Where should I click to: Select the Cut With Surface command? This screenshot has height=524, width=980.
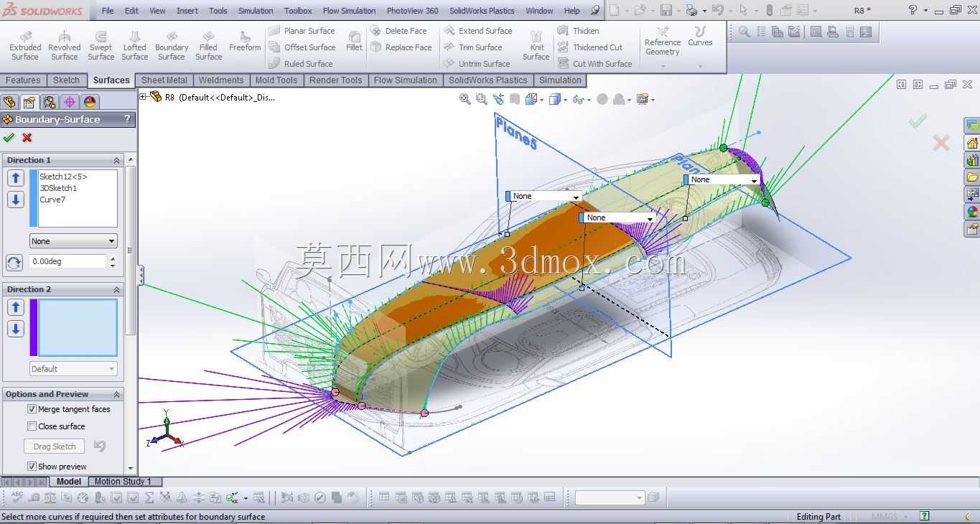point(595,64)
